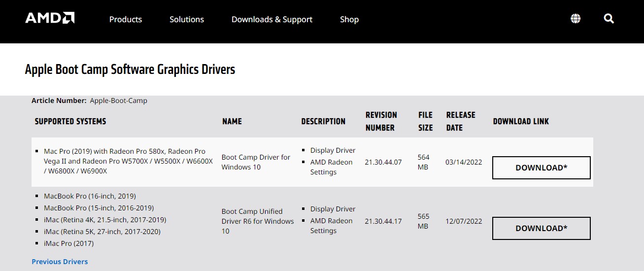Screen dimensions: 644x271
Task: Select MacBook Pro (16-inch, 2019) entry
Action: pos(90,196)
